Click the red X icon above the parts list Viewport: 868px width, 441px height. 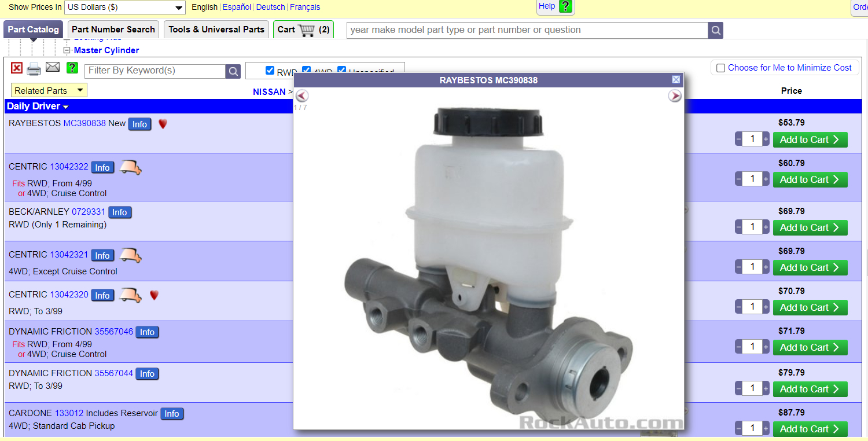(x=17, y=68)
